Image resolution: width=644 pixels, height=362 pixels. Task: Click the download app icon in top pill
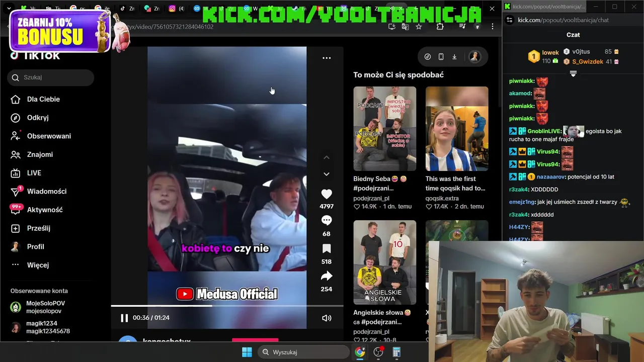tap(454, 57)
